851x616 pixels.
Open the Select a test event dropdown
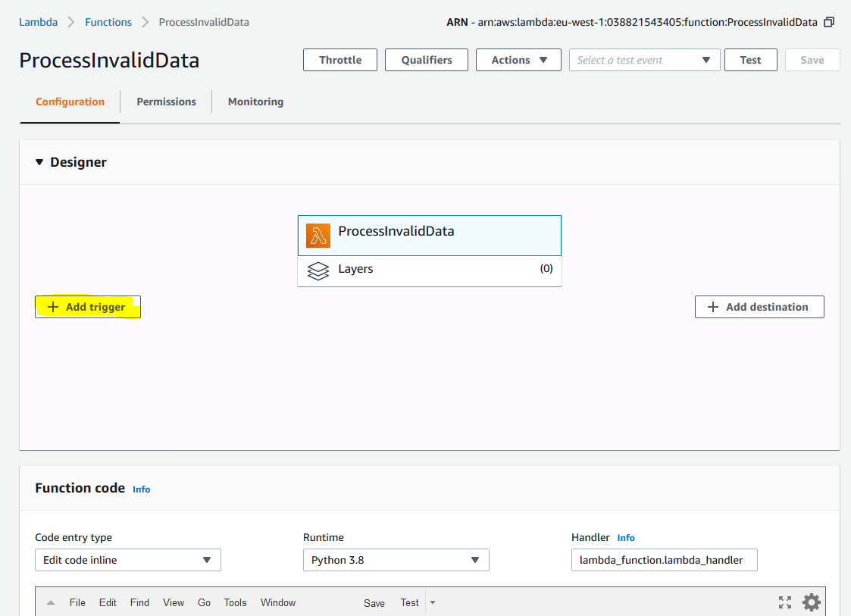[644, 60]
